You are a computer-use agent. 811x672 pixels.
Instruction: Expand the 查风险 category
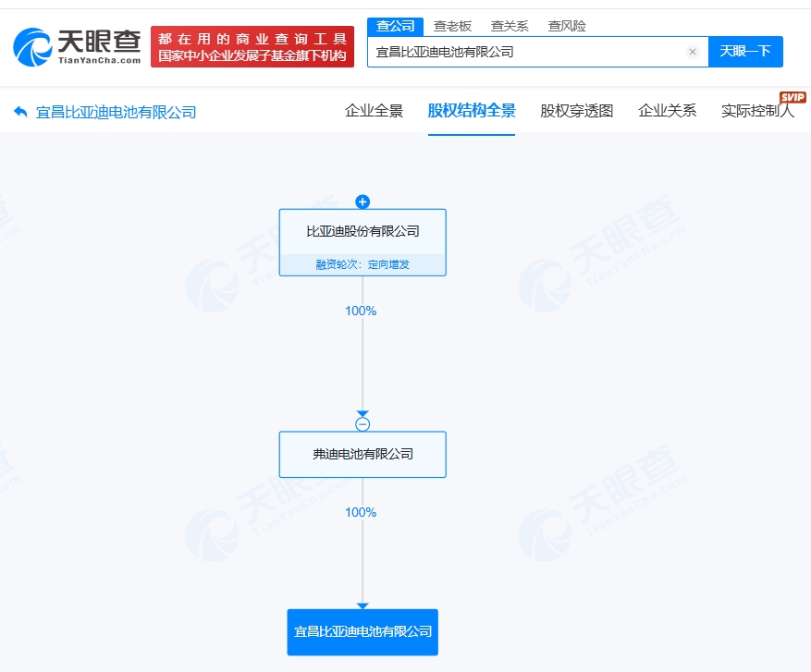pos(568,25)
